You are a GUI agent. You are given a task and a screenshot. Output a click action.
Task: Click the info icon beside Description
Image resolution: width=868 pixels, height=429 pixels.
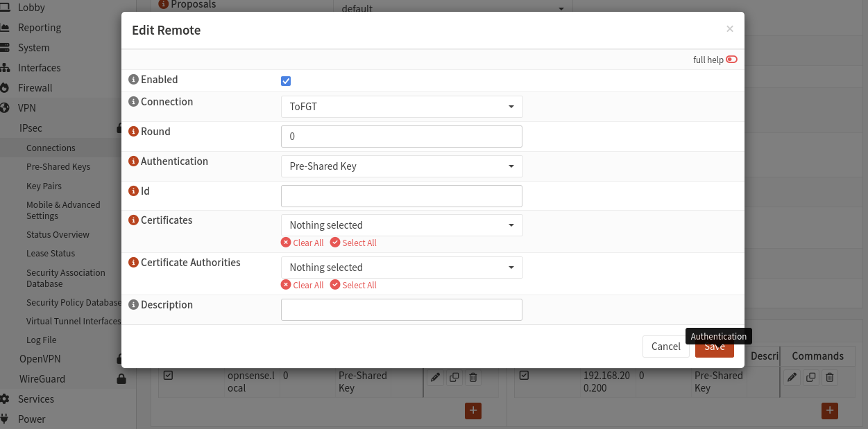[x=134, y=305]
